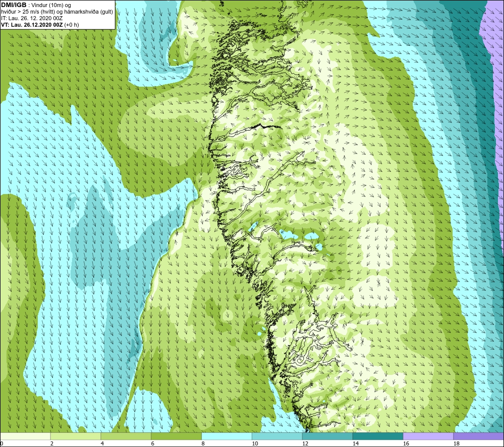Viewport: 504px width, 447px height.
Task: Click the legend label '16'
Action: [406, 444]
